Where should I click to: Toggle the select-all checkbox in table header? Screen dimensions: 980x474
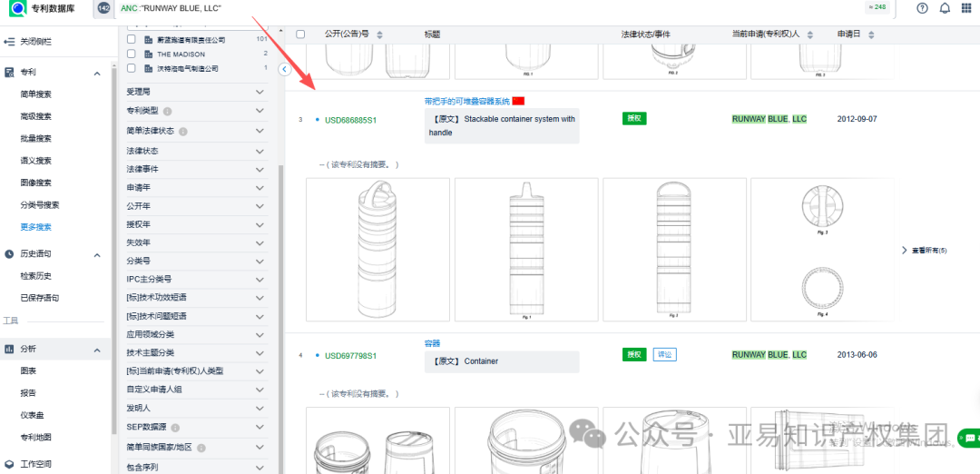click(x=300, y=35)
